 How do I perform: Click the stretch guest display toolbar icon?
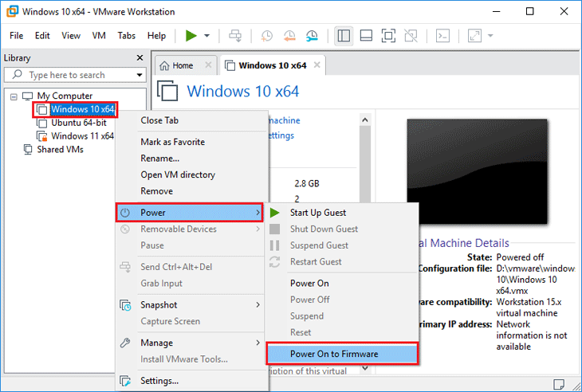[474, 36]
